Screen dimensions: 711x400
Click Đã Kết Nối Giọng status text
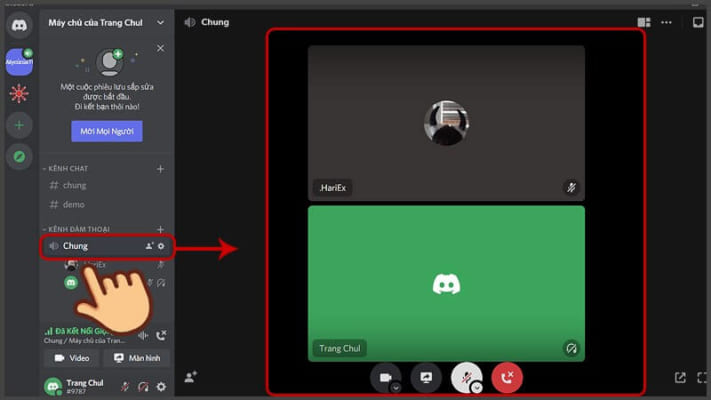82,331
